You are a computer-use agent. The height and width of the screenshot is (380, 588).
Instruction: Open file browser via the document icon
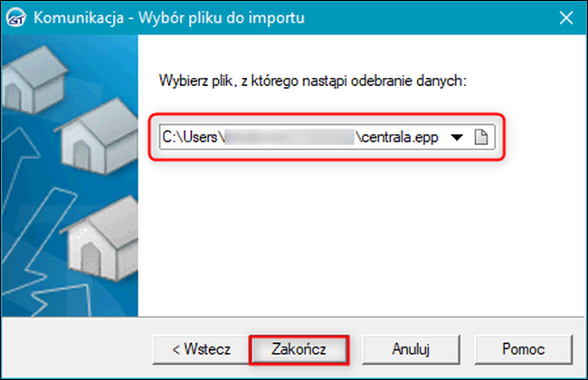pos(482,138)
